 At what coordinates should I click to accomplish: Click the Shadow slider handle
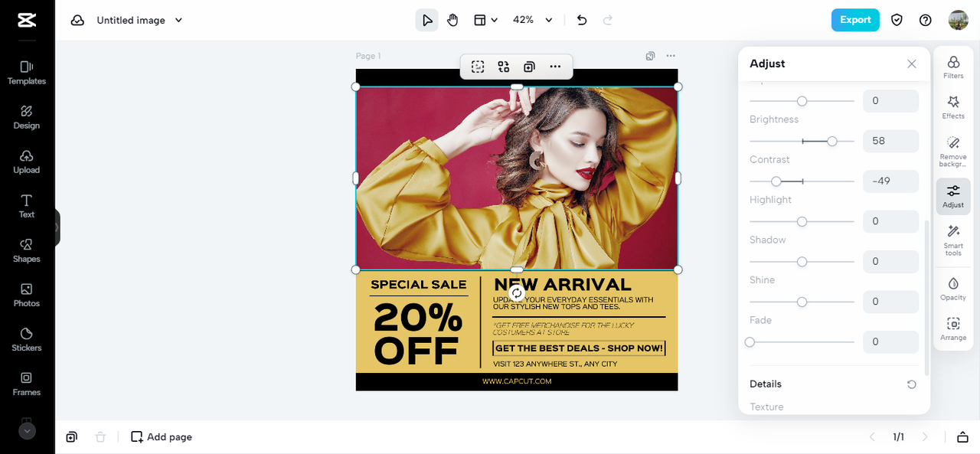[802, 262]
